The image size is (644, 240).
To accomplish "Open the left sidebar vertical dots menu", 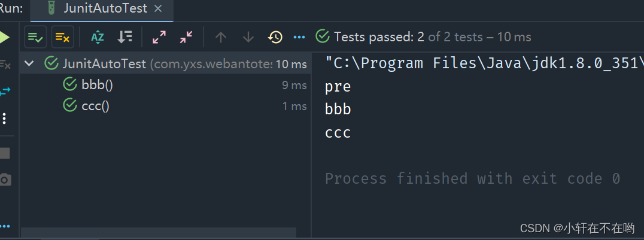I will click(5, 119).
